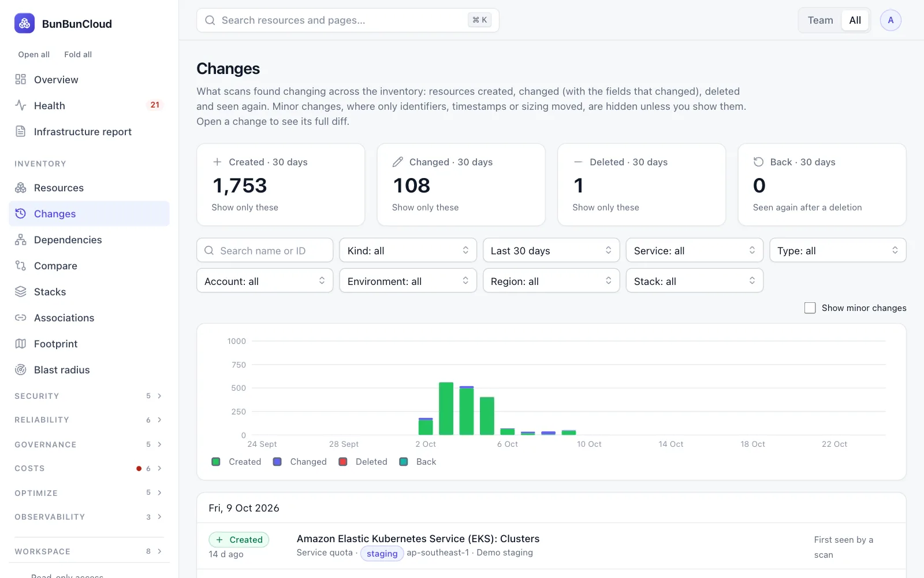This screenshot has width=924, height=578.
Task: Expand the Security sidebar section
Action: [x=89, y=396]
